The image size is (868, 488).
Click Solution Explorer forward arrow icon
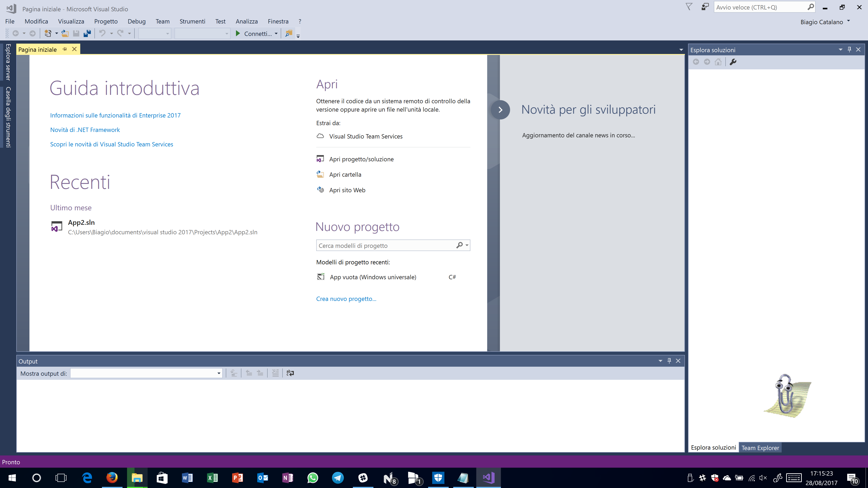click(x=707, y=62)
